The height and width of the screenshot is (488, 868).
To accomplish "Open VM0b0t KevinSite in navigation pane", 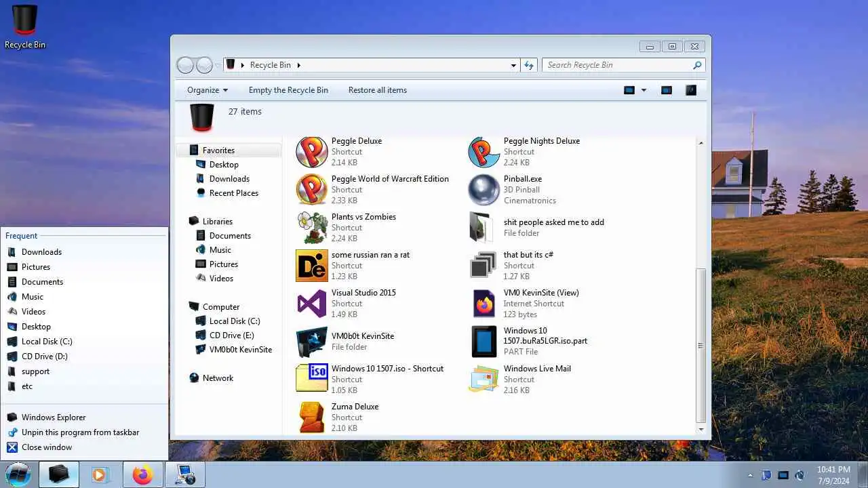I will pos(241,350).
